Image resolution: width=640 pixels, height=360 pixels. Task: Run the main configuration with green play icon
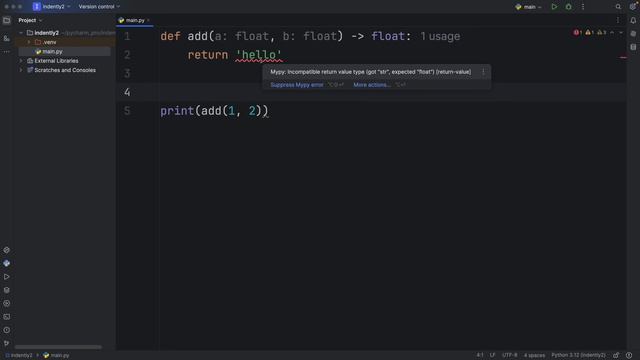tap(554, 7)
